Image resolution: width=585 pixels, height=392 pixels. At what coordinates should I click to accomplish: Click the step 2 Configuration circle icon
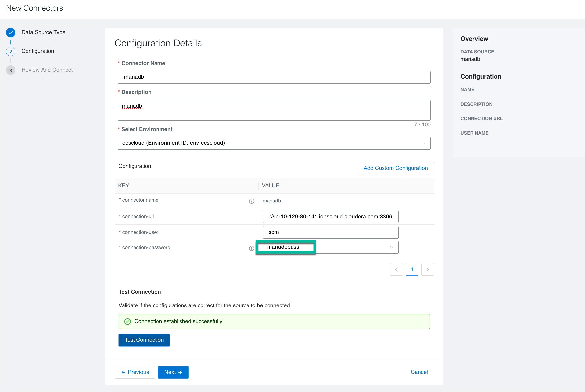click(x=10, y=51)
